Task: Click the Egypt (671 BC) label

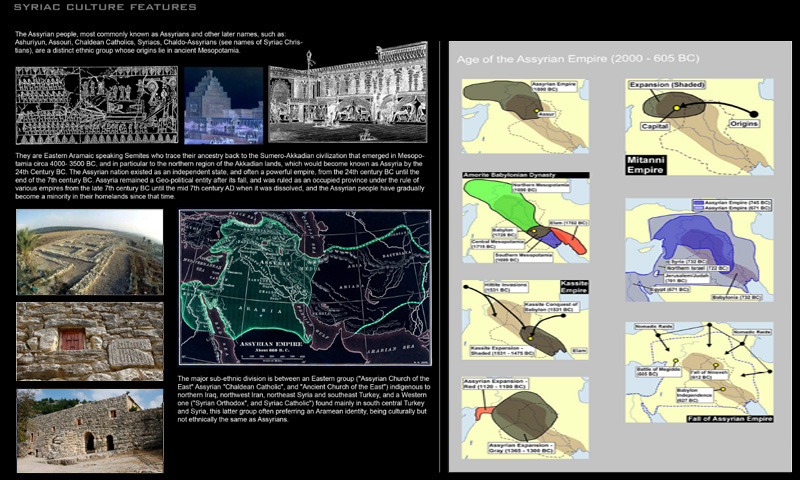Action: point(668,289)
